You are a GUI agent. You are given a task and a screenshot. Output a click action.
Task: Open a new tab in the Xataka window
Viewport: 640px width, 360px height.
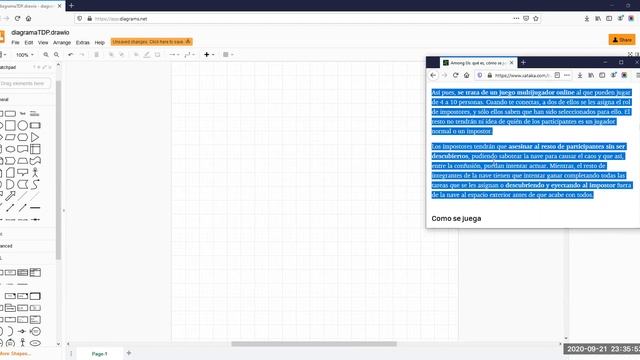coord(523,62)
